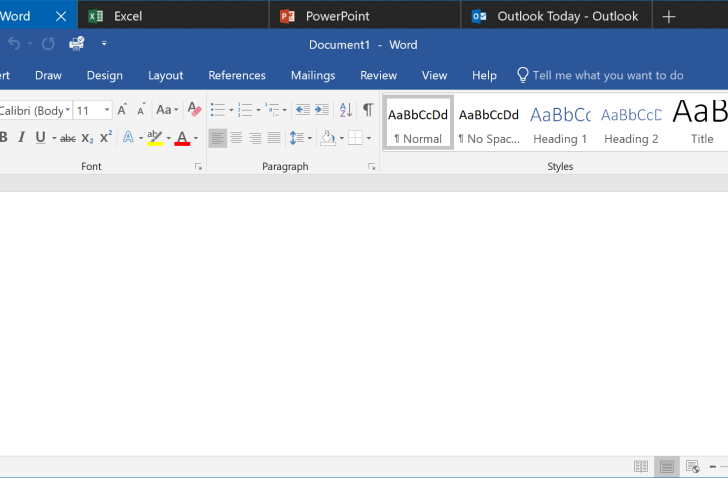The height and width of the screenshot is (478, 728).
Task: Open text highlight color dropdown arrow
Action: point(169,138)
